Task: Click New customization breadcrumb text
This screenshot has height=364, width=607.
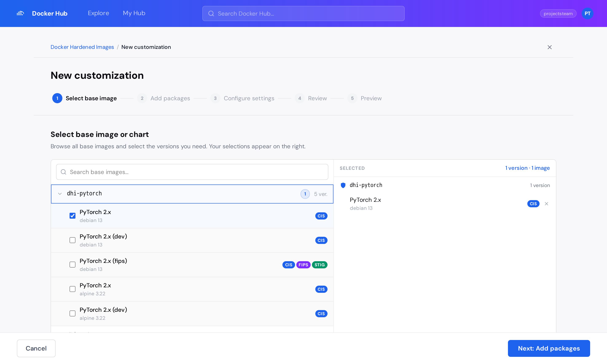Action: click(146, 47)
